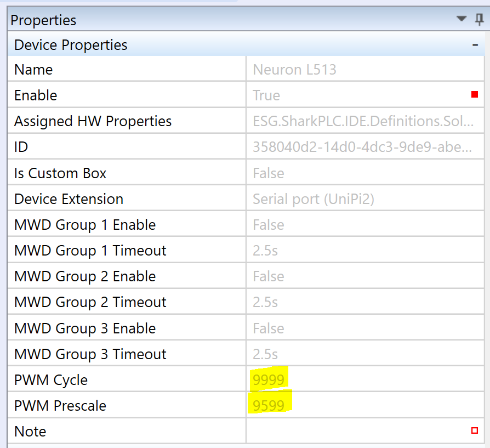Click the hollow red marker beside Note

click(475, 431)
